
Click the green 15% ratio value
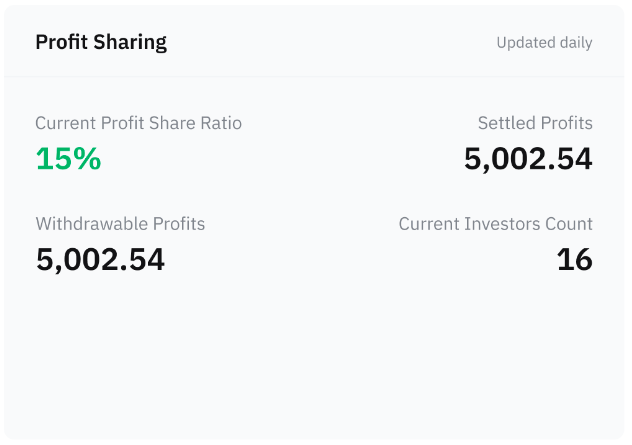pyautogui.click(x=68, y=158)
